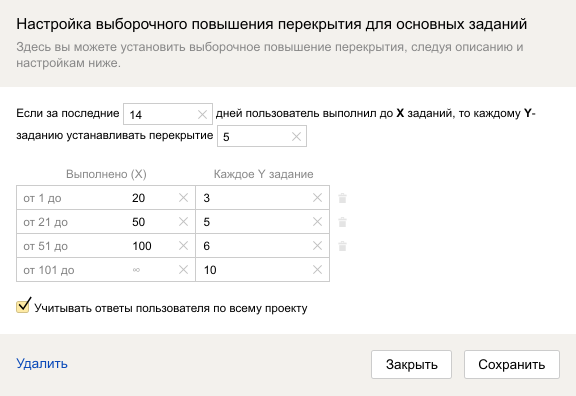Toggle 'Учитывать ответы пользователя по всему проекту' checkbox

[23, 306]
